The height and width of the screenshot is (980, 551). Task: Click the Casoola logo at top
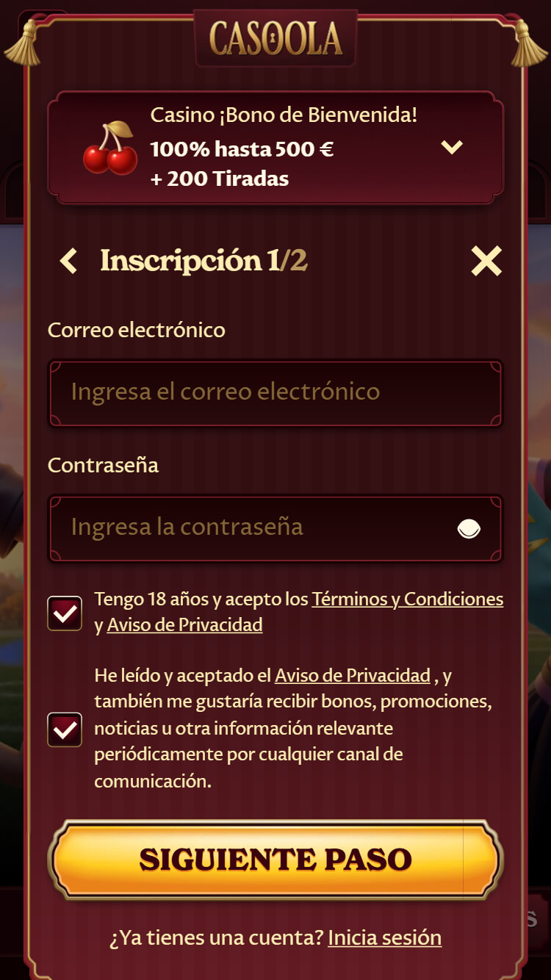coord(275,38)
